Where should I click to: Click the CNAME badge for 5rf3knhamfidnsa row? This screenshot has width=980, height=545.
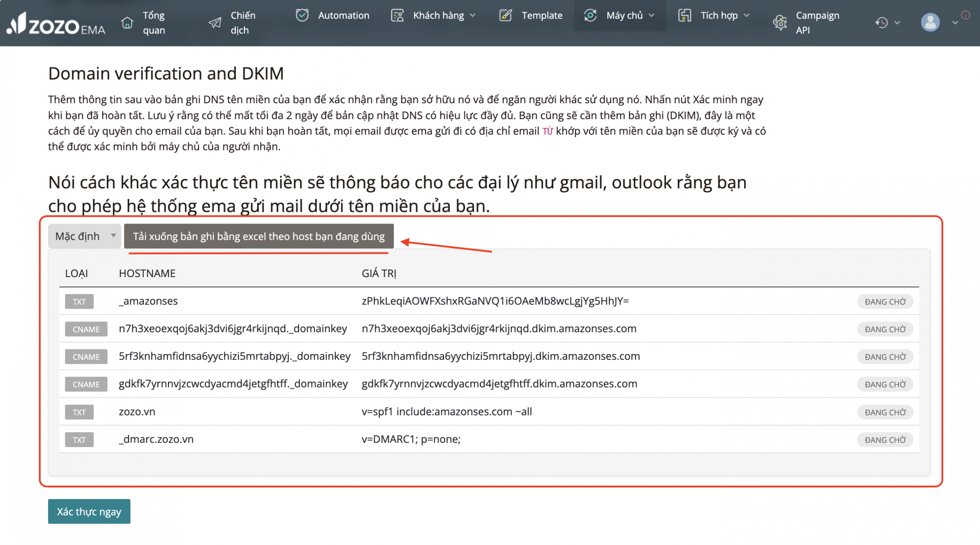[86, 357]
